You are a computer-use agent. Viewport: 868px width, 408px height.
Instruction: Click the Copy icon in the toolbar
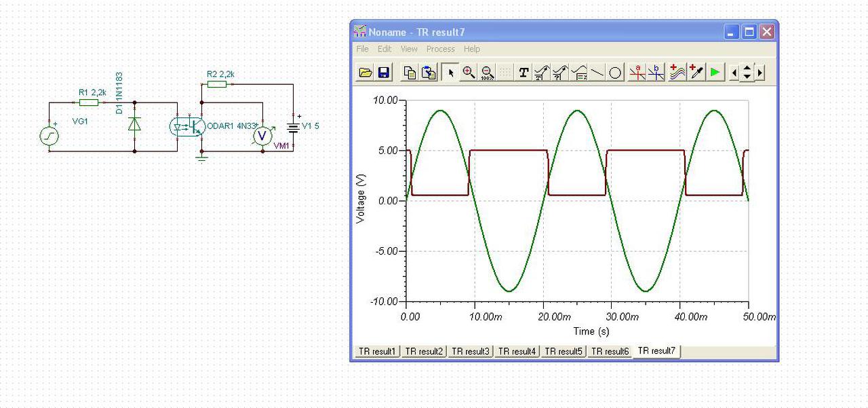pos(410,73)
